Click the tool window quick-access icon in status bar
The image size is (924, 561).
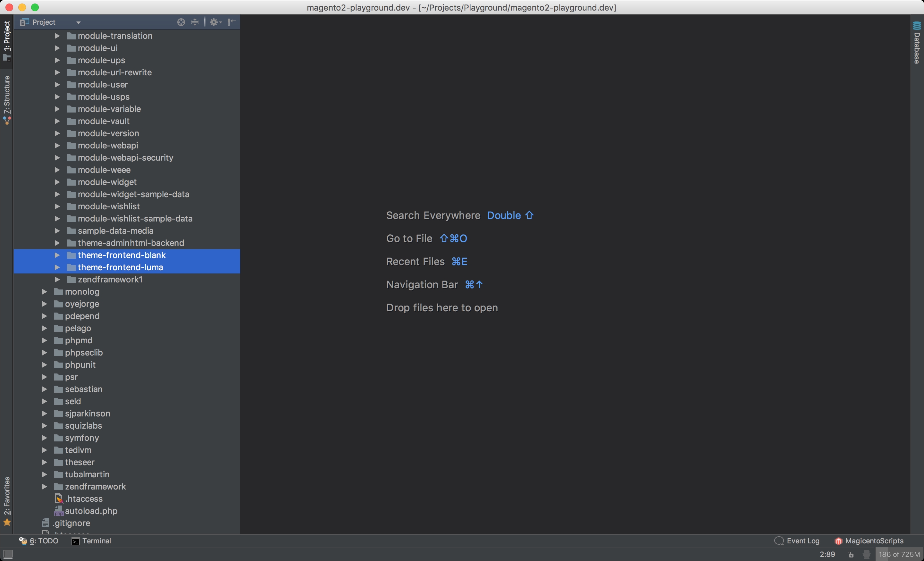click(8, 554)
